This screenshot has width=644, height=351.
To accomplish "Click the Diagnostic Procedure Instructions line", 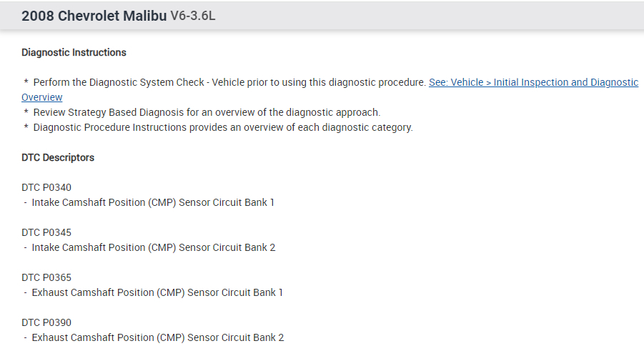I will 223,127.
